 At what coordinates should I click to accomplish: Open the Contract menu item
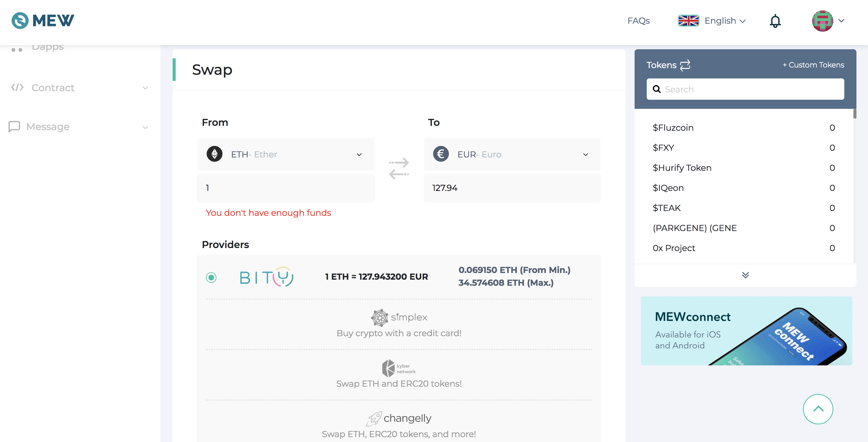pyautogui.click(x=53, y=88)
